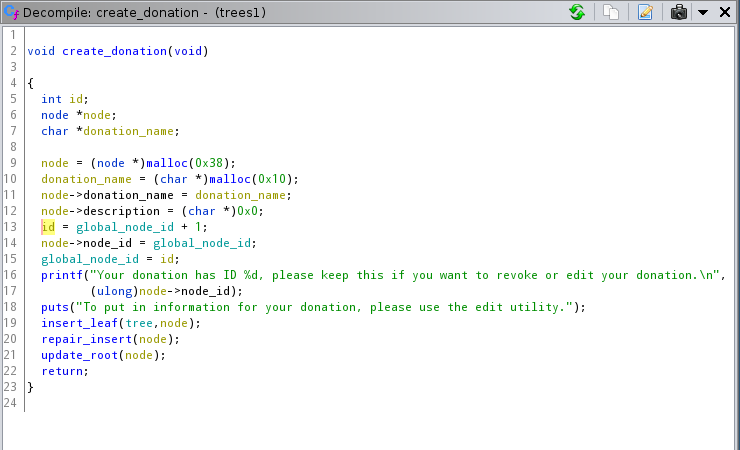The height and width of the screenshot is (450, 740).
Task: Select node->description field on line 12
Action: 121,211
